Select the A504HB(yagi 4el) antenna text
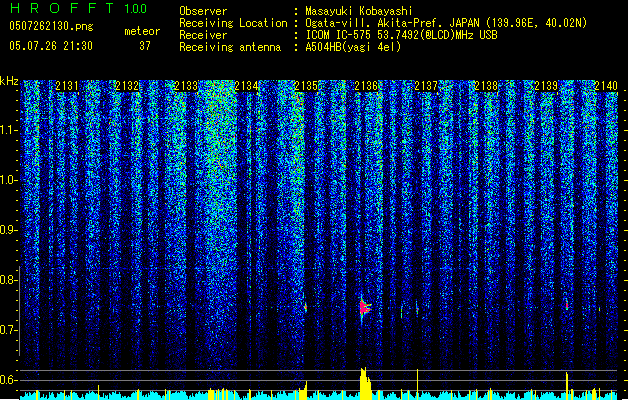The width and height of the screenshot is (629, 400). tap(353, 47)
